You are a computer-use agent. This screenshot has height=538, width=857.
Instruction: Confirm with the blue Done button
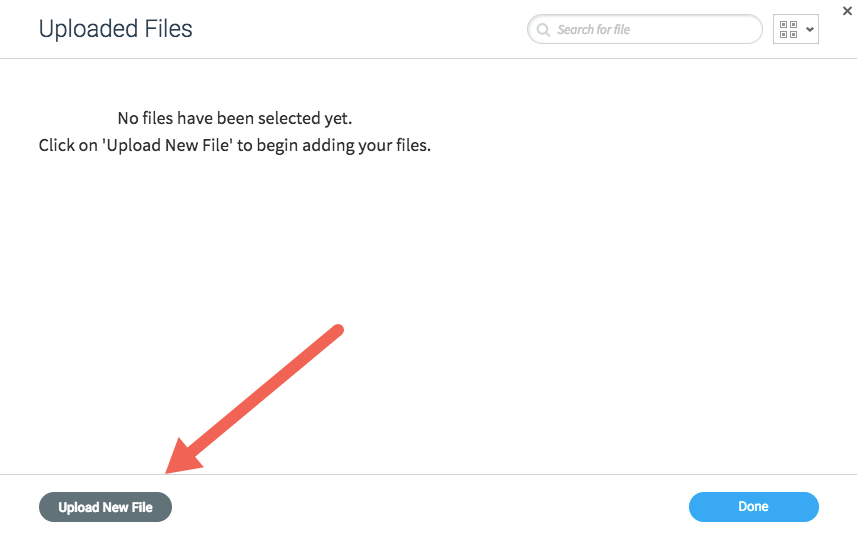[754, 507]
